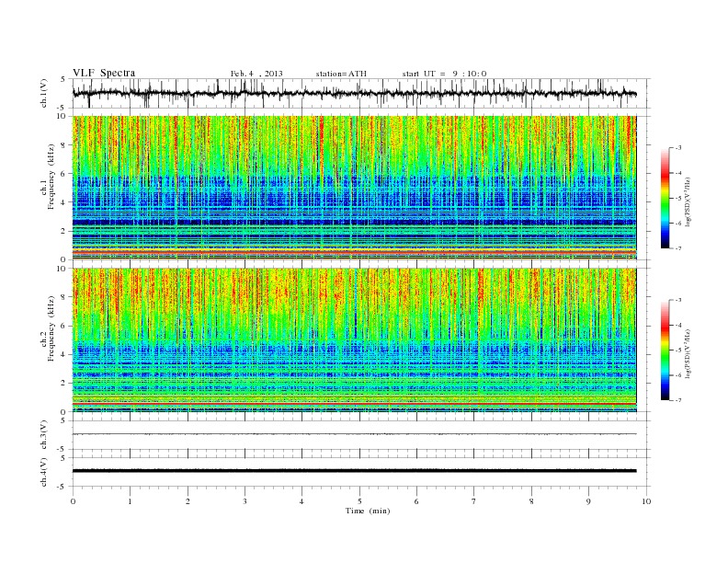Click the ch.1 'Frequency (kHz)' axis label
The image size is (728, 563).
pos(51,177)
